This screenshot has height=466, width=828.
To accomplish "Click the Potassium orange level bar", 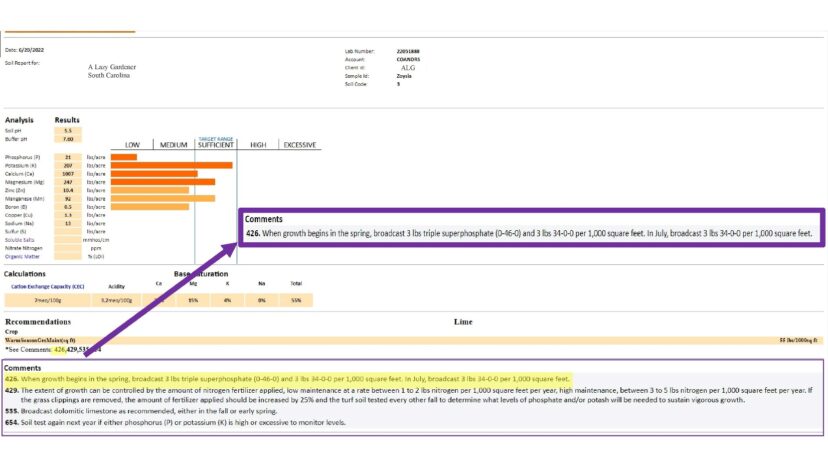I will point(172,165).
